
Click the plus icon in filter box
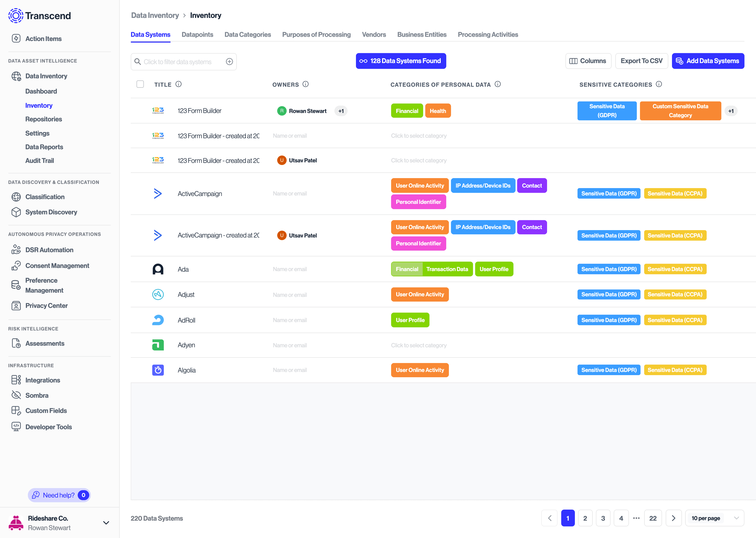(229, 62)
